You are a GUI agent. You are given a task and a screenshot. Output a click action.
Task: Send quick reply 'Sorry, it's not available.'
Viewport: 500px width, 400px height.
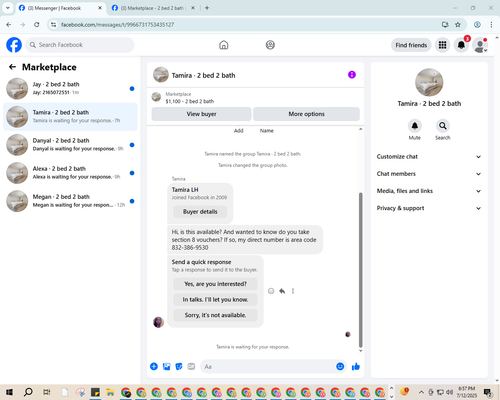click(215, 315)
